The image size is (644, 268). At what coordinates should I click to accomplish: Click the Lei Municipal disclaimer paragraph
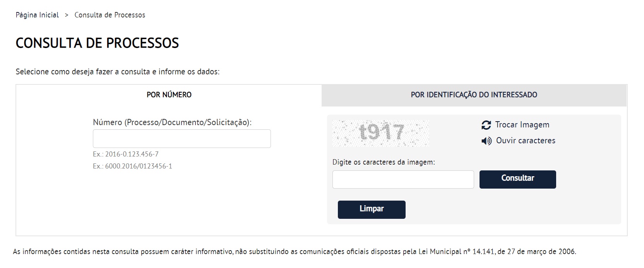tap(294, 252)
